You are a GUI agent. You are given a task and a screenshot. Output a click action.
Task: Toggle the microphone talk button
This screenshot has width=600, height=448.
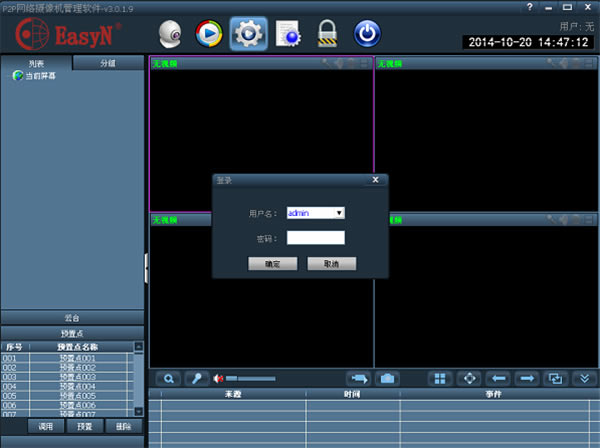coord(197,379)
